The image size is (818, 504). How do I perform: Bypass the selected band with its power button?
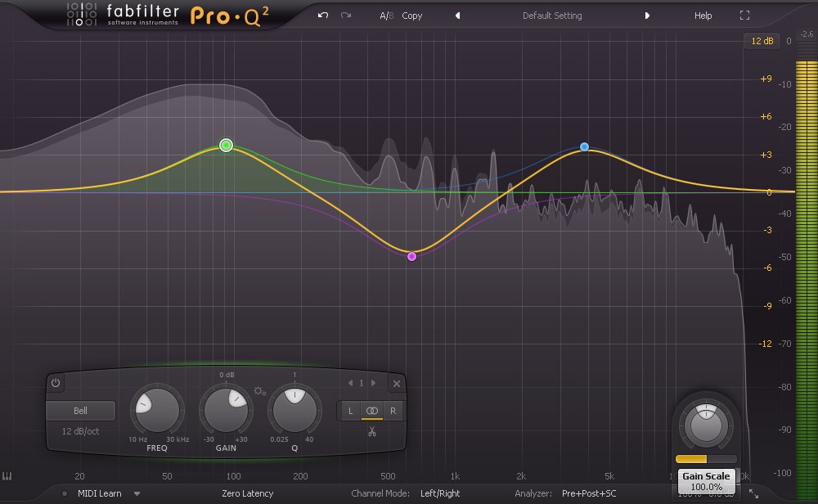coord(56,383)
